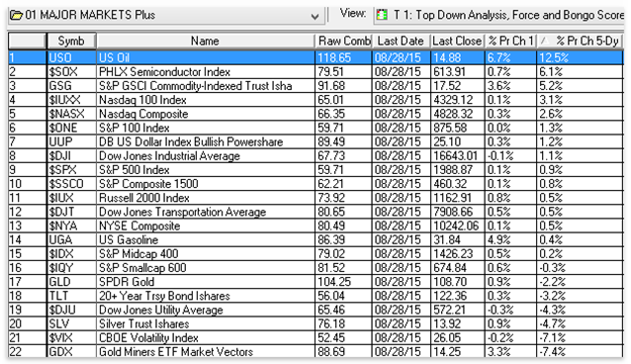Select US Gasoline name
This screenshot has width=631, height=364.
pos(206,239)
